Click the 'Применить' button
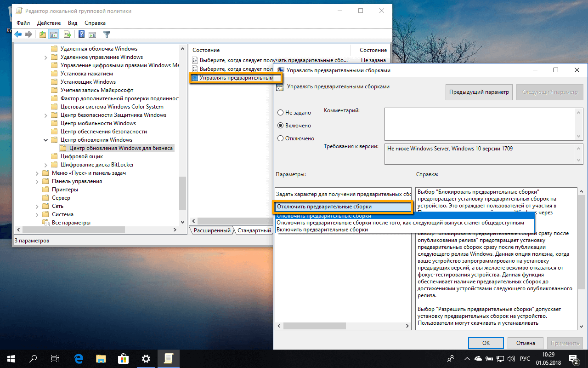Screen dimensions: 588x368 click(x=564, y=343)
